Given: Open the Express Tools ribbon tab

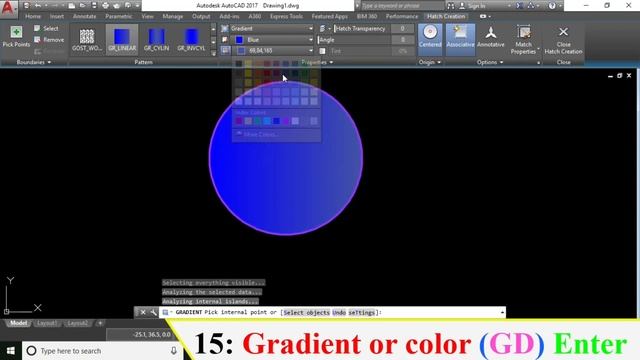Looking at the screenshot, I should point(286,16).
